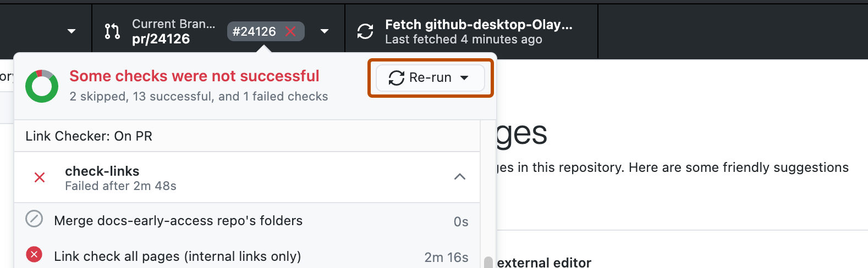The width and height of the screenshot is (868, 268).
Task: Click the refresh icon inside Re-run button
Action: 397,78
